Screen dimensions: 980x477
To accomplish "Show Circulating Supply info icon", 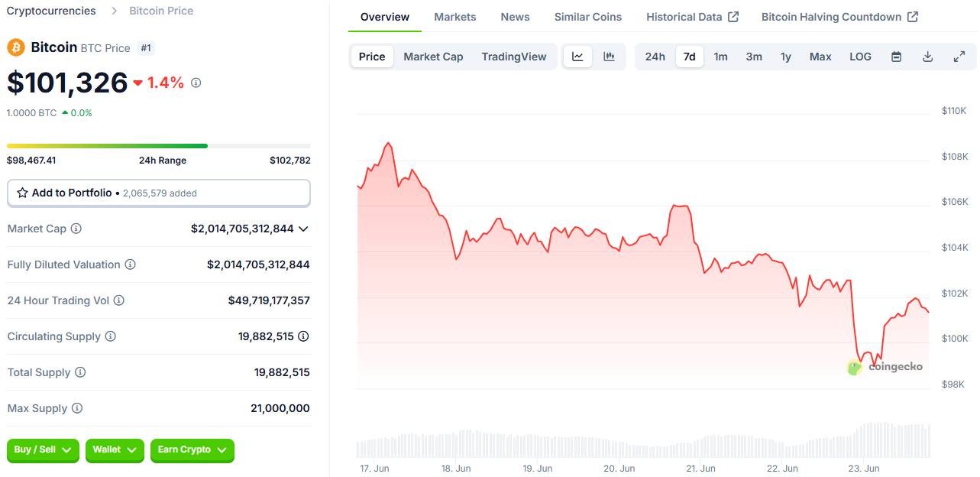I will tap(111, 336).
